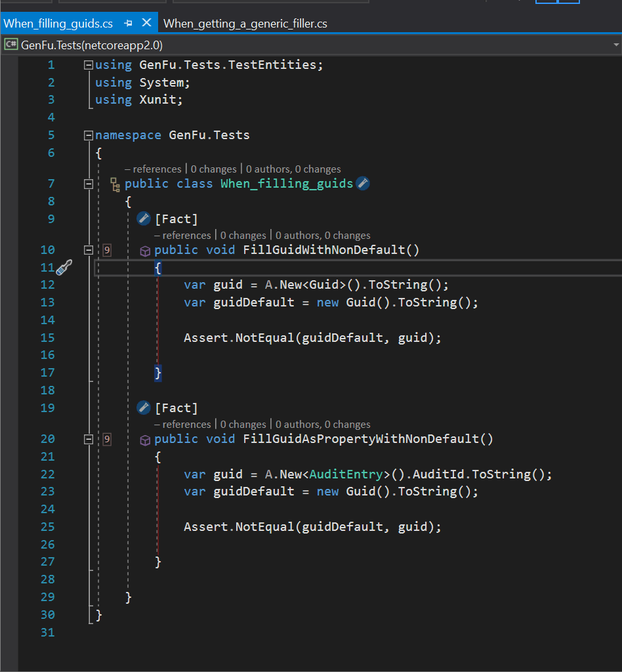Collapse the using directives block
622x672 pixels.
click(89, 65)
